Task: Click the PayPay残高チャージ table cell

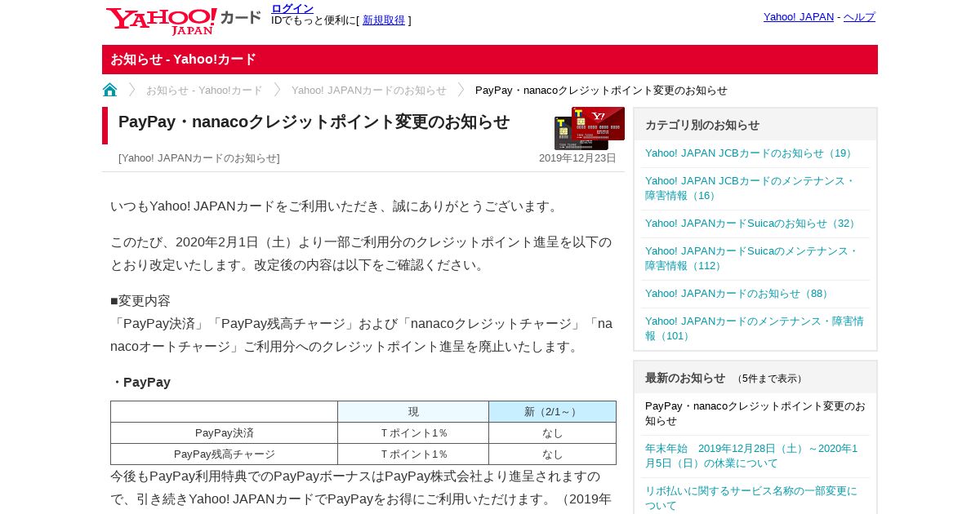Action: coord(225,454)
